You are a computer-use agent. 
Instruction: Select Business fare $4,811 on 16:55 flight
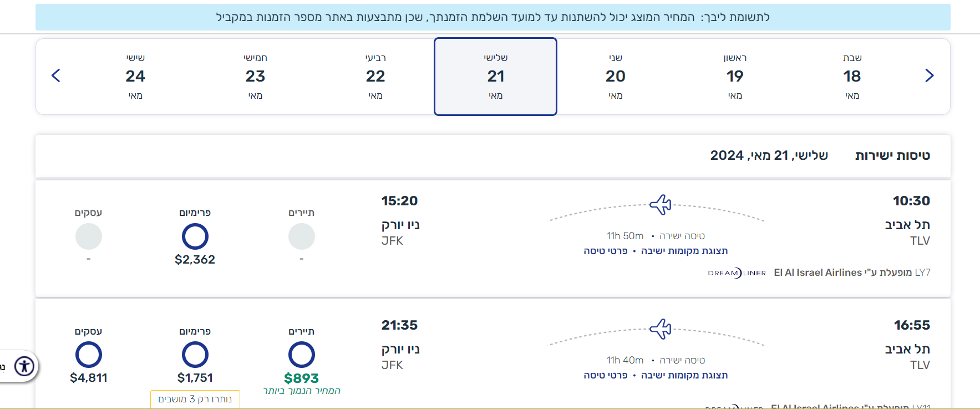pos(89,355)
